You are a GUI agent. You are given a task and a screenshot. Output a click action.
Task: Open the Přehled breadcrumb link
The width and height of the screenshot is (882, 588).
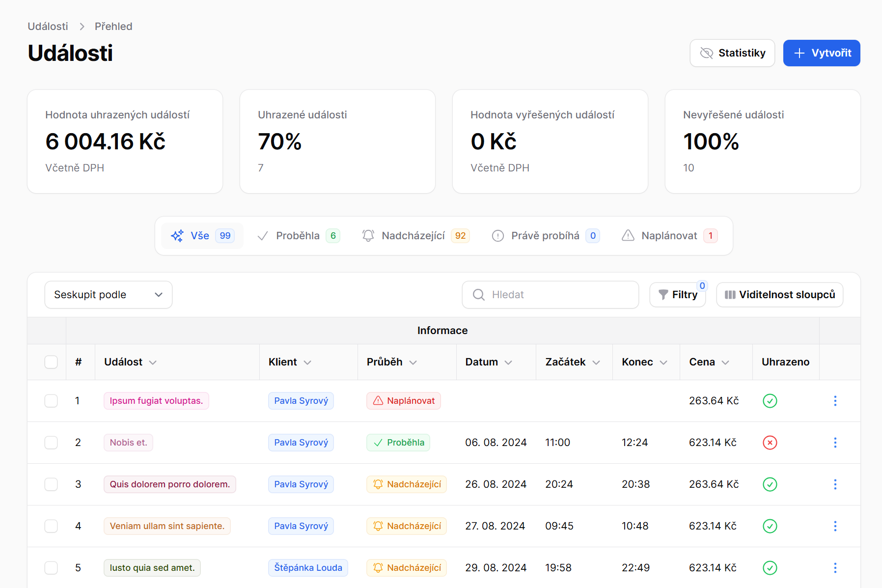point(113,27)
